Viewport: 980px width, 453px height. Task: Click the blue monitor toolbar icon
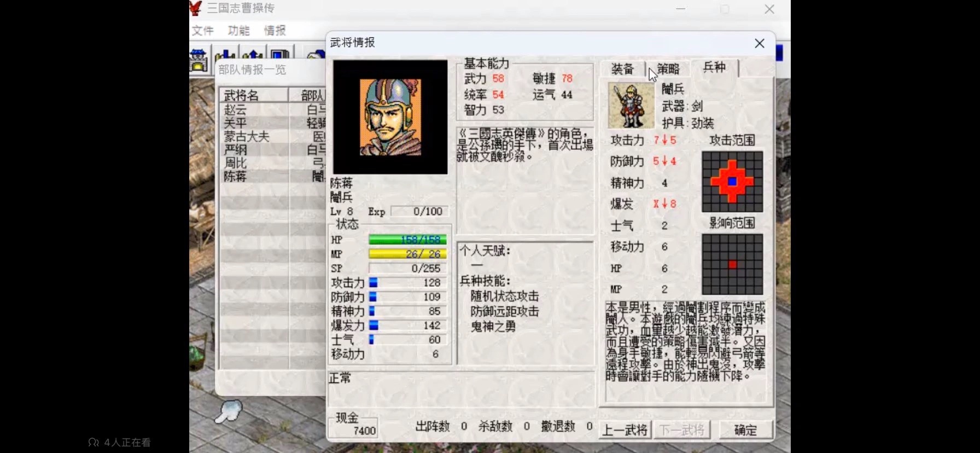tap(280, 56)
